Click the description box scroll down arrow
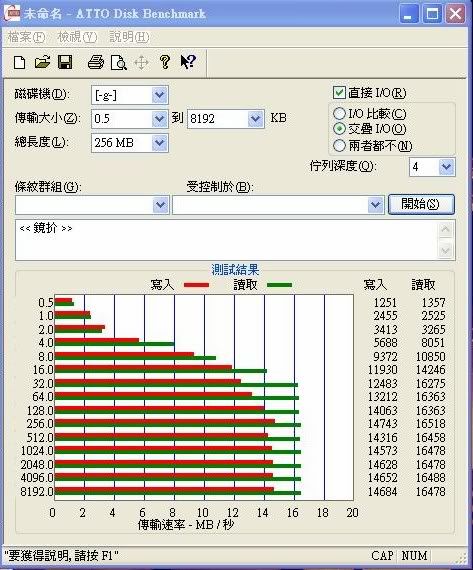This screenshot has height=570, width=473. (446, 250)
